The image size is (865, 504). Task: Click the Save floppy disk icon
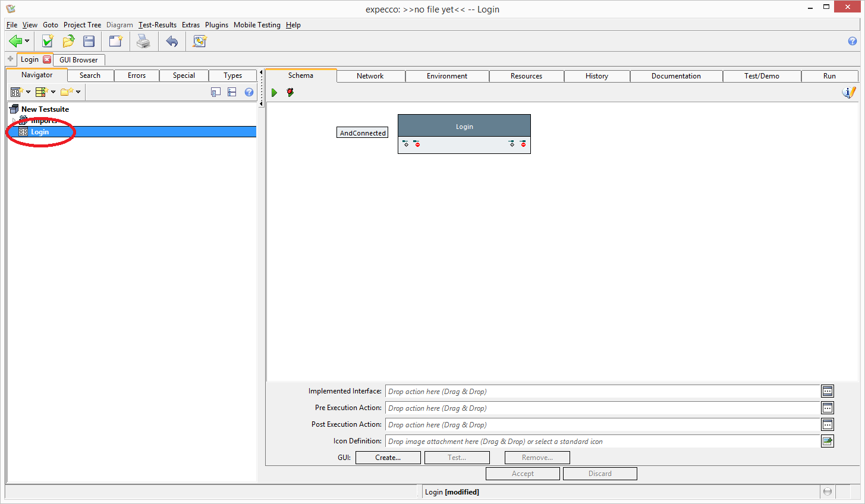[89, 41]
